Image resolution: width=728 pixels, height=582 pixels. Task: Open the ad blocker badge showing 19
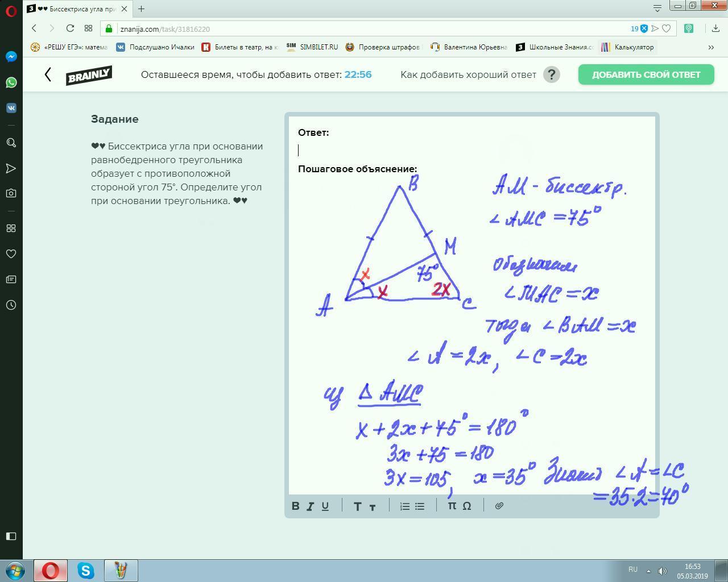click(639, 28)
